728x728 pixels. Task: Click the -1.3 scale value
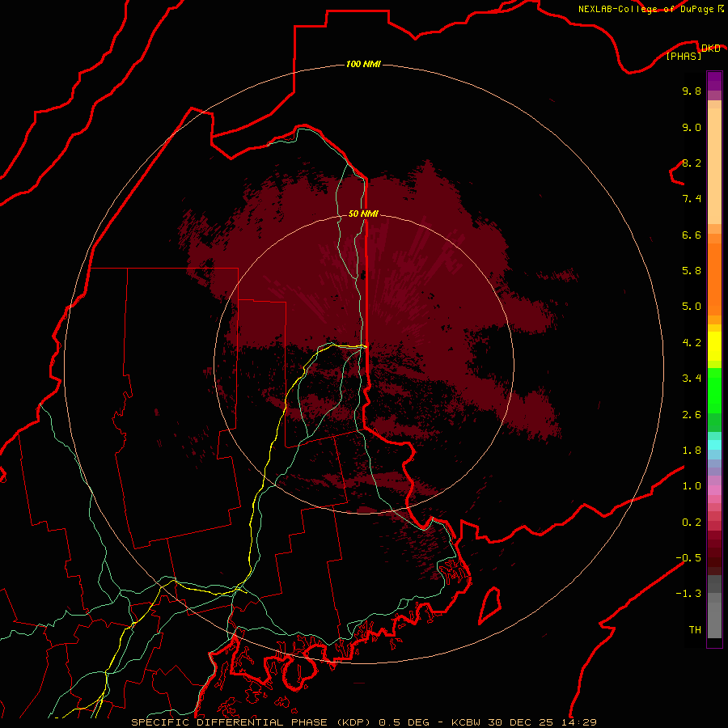point(688,594)
